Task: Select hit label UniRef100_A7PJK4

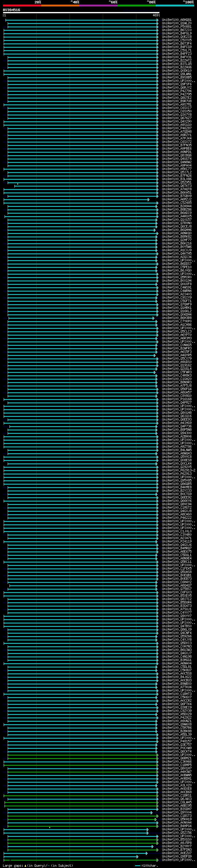Action: [x=176, y=138]
